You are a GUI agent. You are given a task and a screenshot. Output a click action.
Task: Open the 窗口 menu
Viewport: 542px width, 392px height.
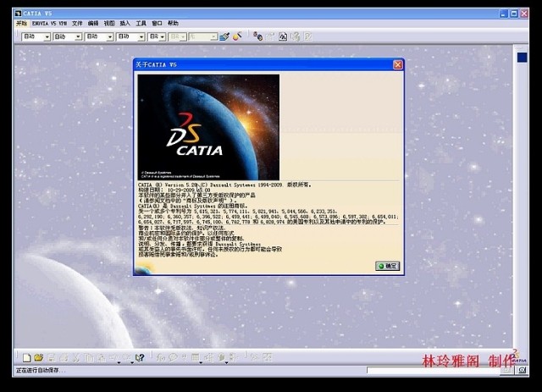pos(157,23)
